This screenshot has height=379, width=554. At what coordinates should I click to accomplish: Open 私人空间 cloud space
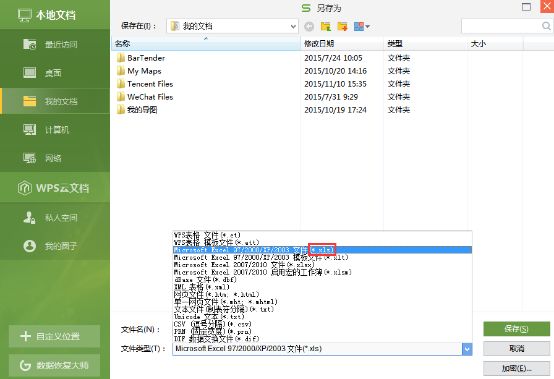point(55,217)
